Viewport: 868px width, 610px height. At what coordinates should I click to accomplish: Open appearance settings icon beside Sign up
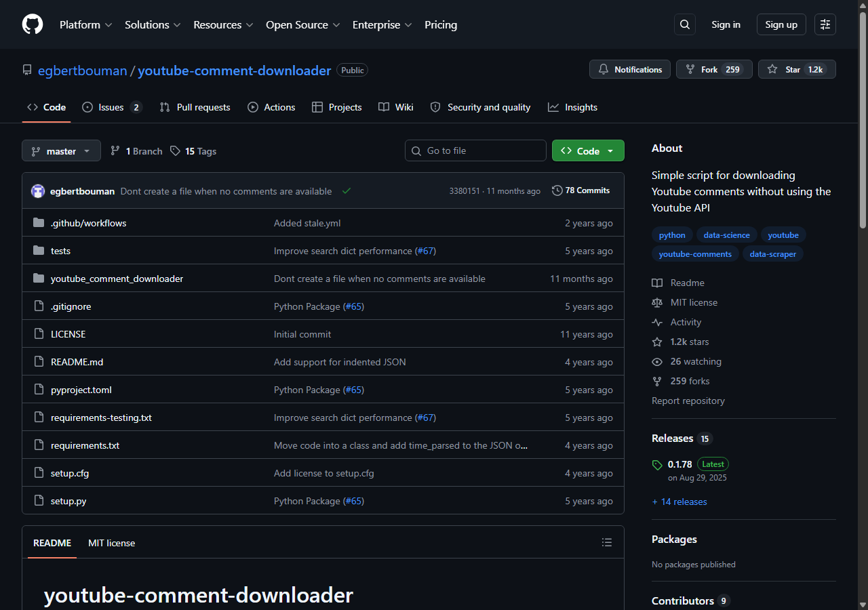point(825,24)
